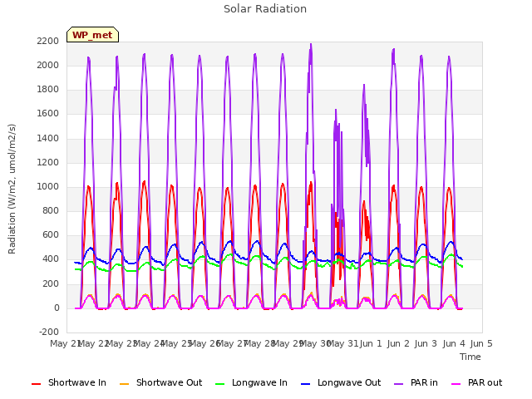Viewport: 532px width, 399px height.
Task: Click the 400 y-axis tick label
Action: (51, 259)
